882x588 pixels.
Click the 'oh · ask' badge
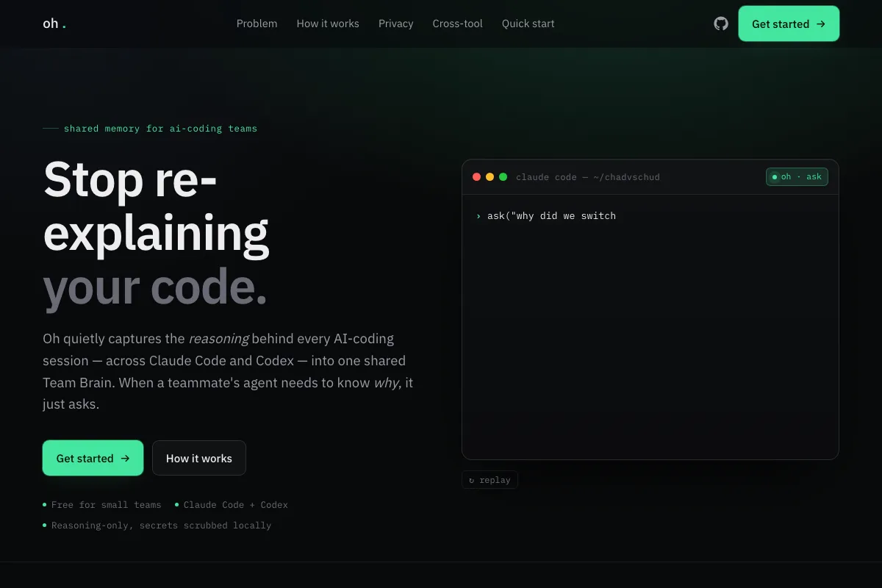pyautogui.click(x=797, y=177)
